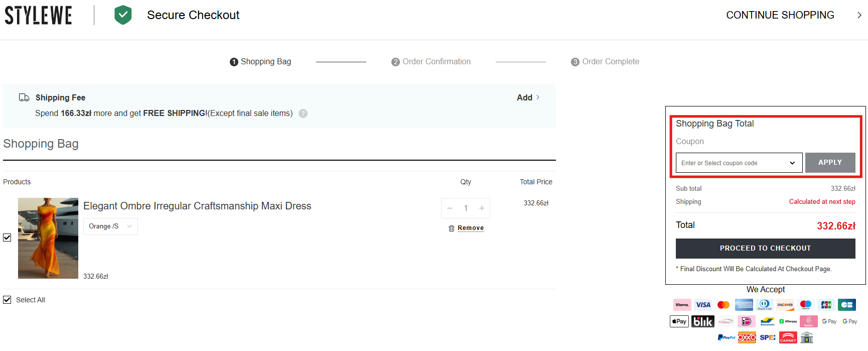Uncheck the maxi dress item checkbox
The width and height of the screenshot is (868, 351).
(x=7, y=238)
